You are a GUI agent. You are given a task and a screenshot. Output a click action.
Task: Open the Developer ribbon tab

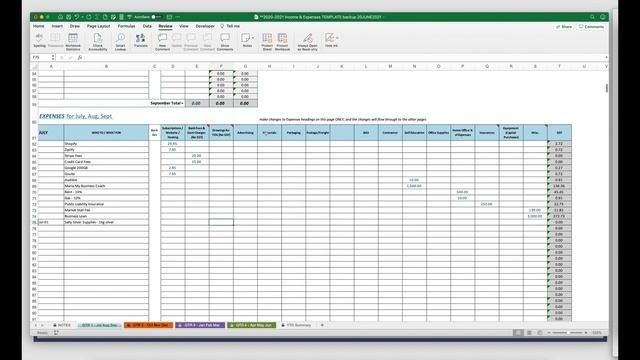click(205, 26)
